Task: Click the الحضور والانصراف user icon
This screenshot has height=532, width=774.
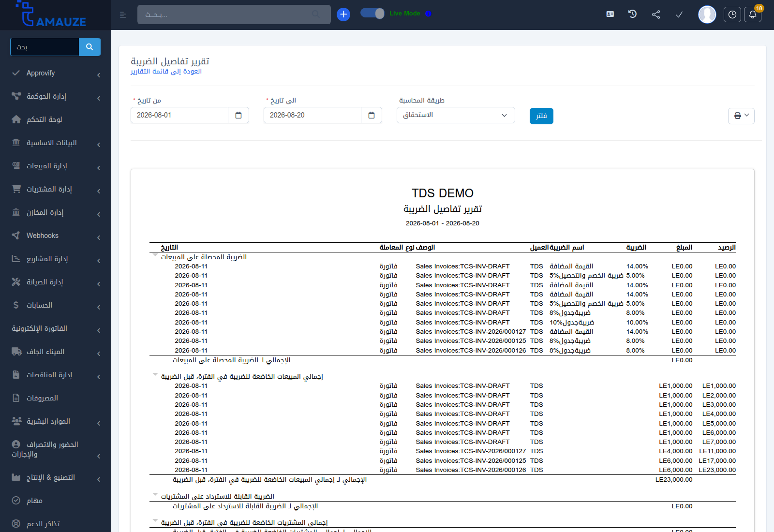Action: pos(16,444)
